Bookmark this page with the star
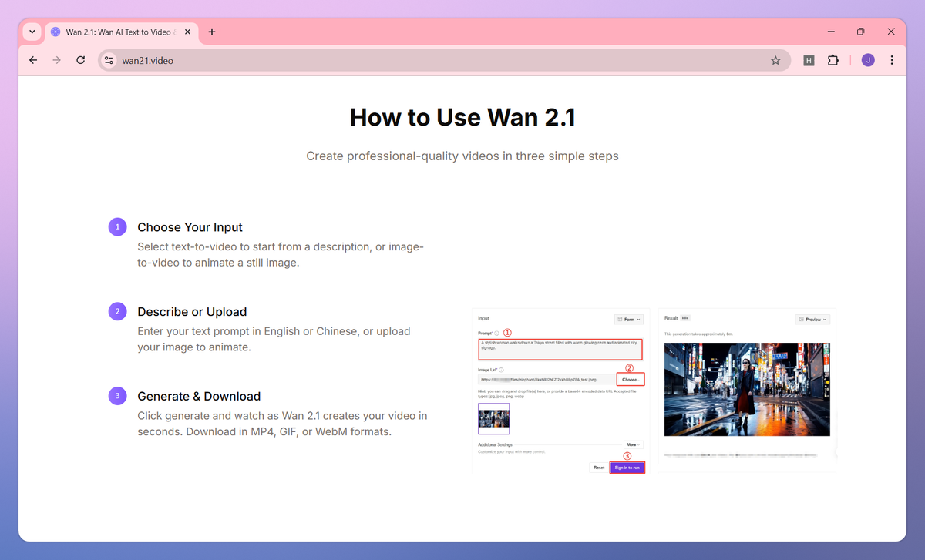This screenshot has width=925, height=560. coord(775,60)
